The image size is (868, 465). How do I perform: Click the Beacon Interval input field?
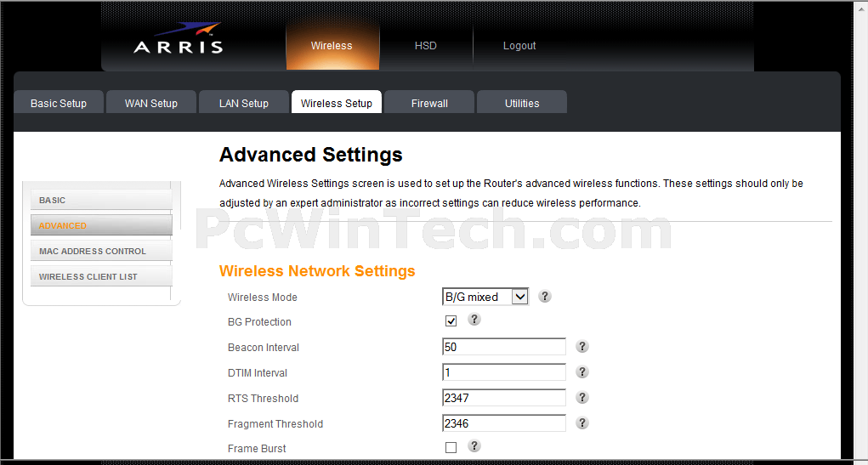504,347
